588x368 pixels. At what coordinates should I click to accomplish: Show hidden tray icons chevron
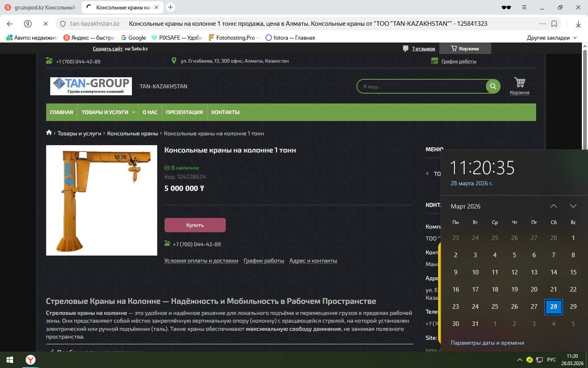pos(519,360)
